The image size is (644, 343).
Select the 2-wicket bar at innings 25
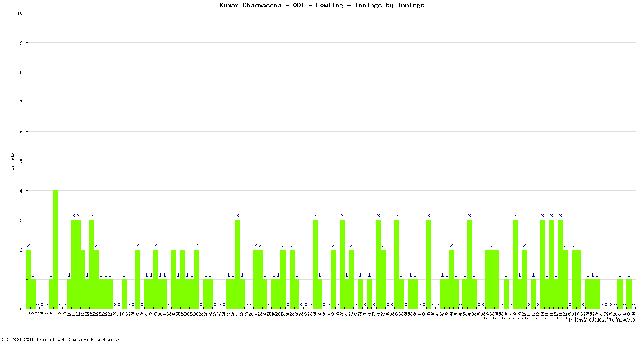(137, 279)
